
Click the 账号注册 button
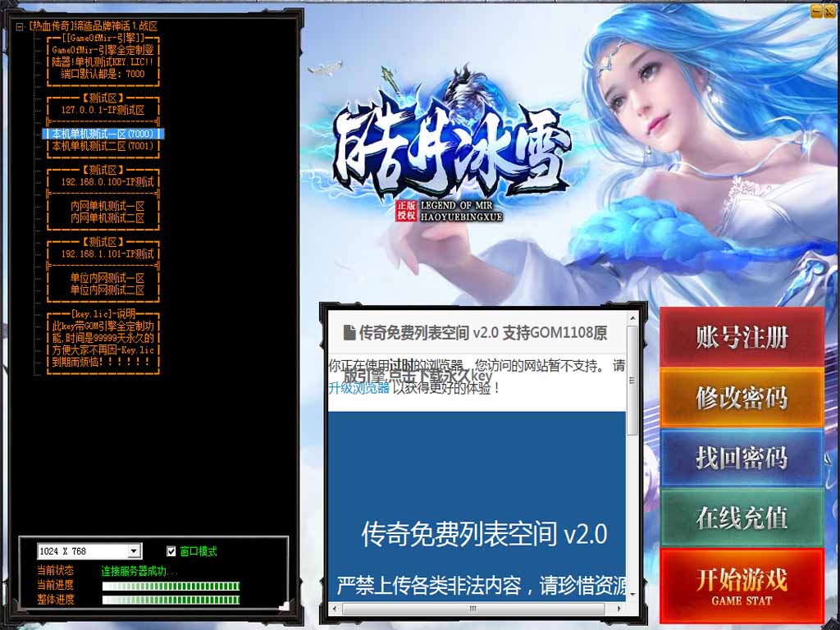point(742,337)
